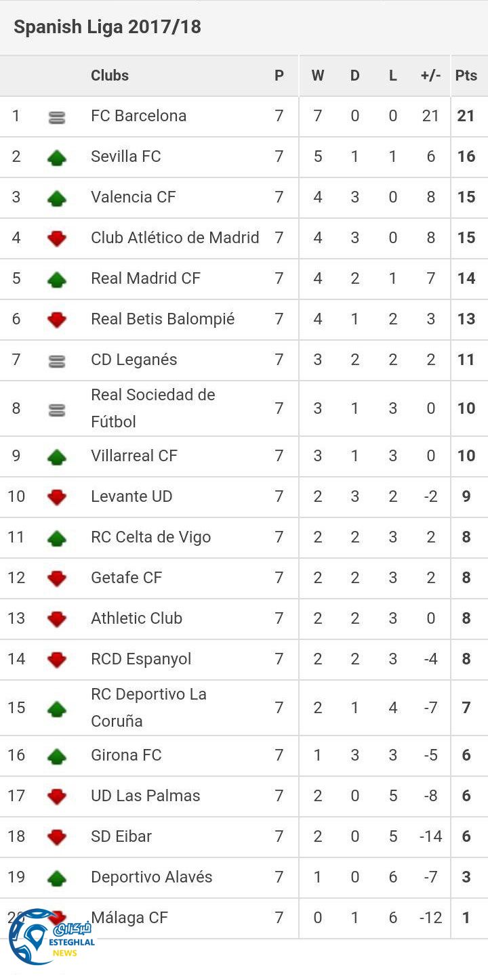488x980 pixels.
Task: Open the Valencia CF club name
Action: click(x=133, y=197)
